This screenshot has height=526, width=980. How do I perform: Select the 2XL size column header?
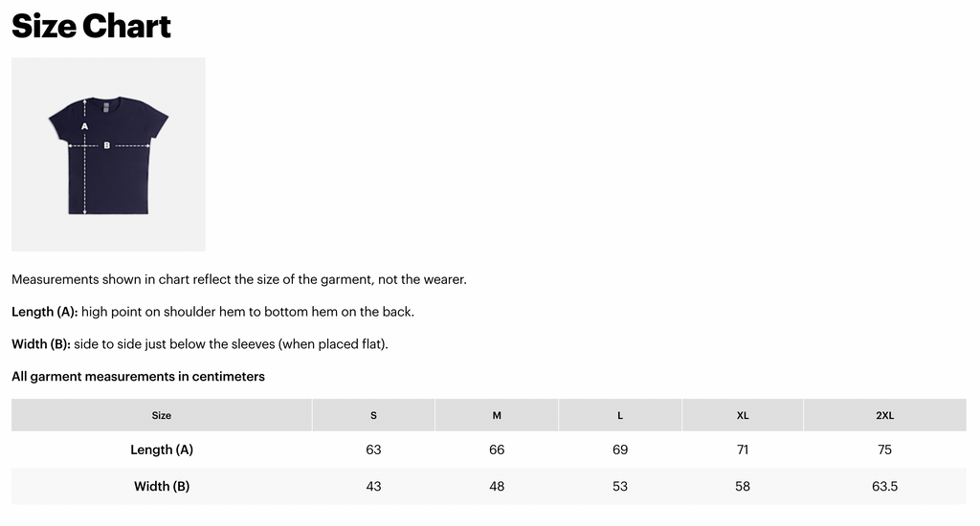tap(884, 415)
